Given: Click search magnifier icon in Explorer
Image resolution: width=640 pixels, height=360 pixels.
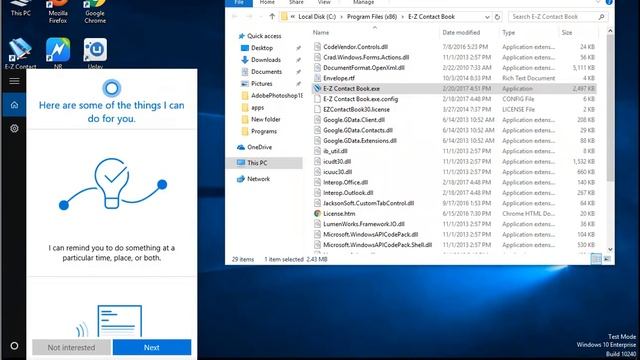Looking at the screenshot, I should [x=601, y=17].
